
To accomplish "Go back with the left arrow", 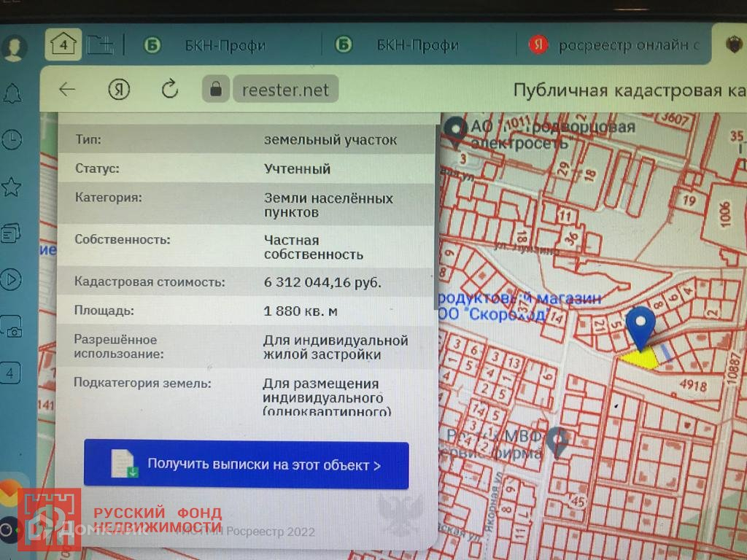I will [67, 89].
